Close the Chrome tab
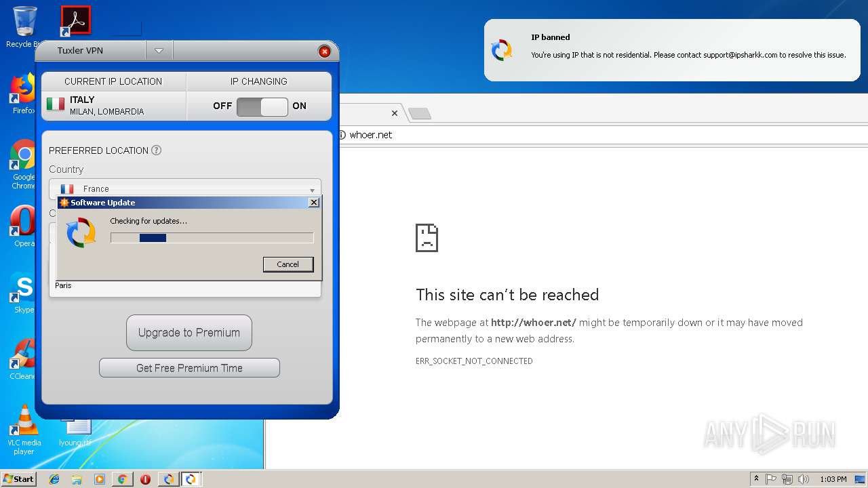868x488 pixels. [x=395, y=113]
